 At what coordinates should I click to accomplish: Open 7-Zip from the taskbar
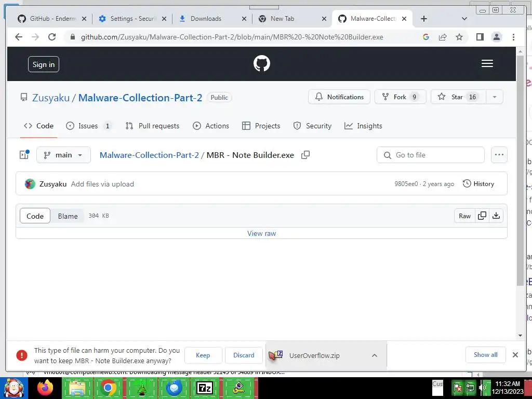pos(205,388)
